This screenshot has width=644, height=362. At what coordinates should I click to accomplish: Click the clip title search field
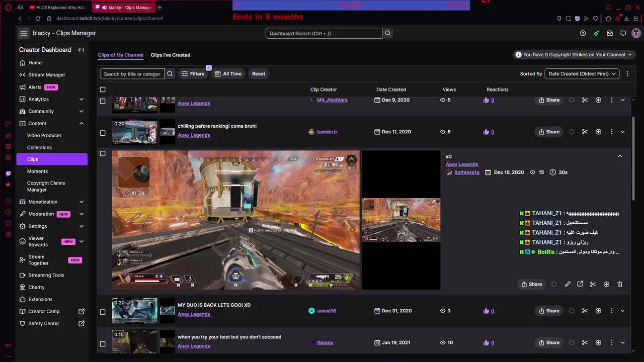tap(132, 74)
